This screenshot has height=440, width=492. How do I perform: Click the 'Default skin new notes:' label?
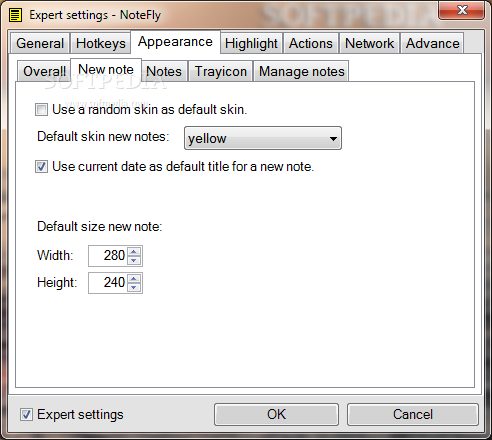(103, 137)
